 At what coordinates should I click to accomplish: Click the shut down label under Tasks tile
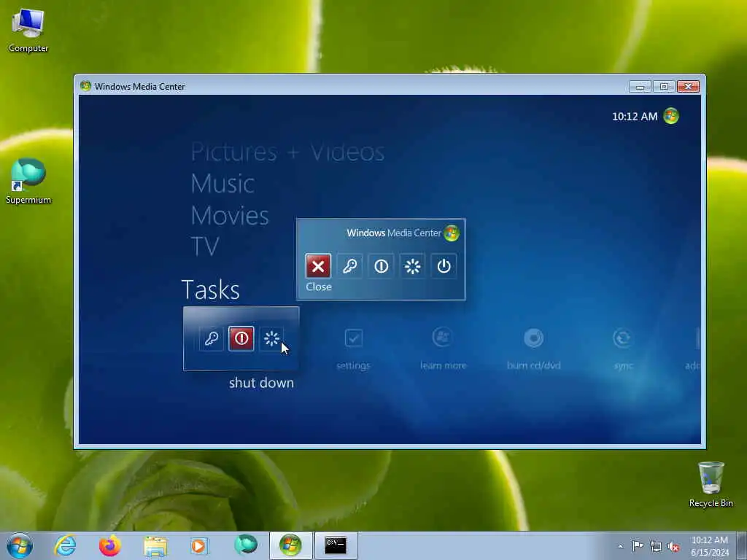click(x=261, y=383)
